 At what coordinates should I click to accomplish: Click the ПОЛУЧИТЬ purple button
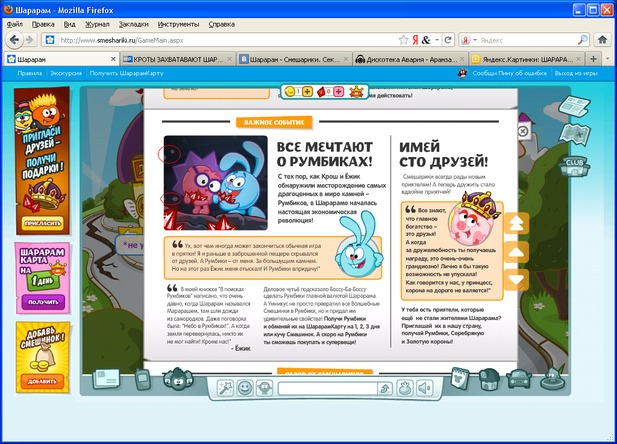click(43, 302)
